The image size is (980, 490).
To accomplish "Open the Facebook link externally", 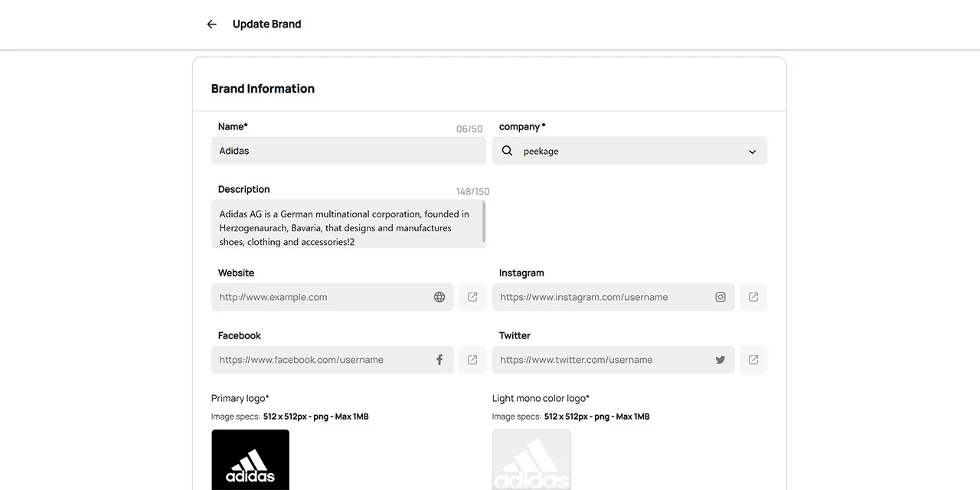I will 472,360.
